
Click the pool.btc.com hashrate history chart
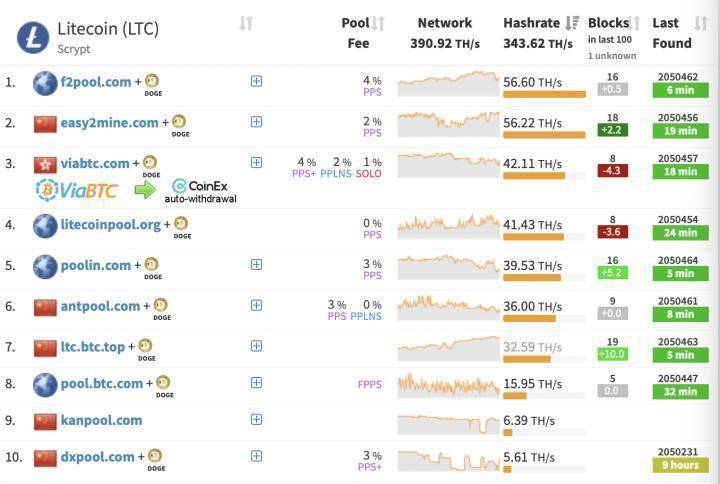447,384
